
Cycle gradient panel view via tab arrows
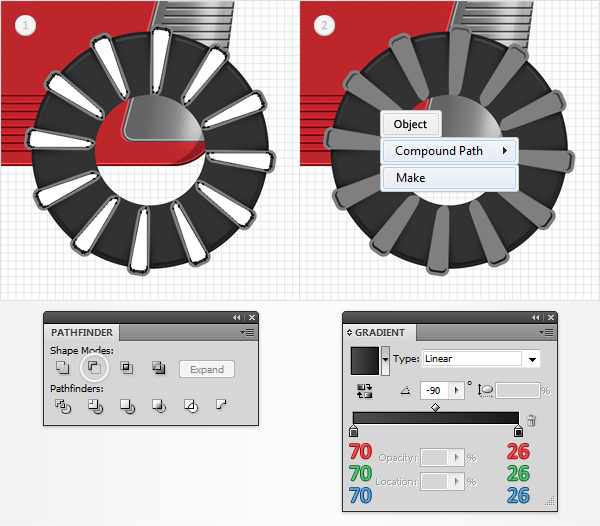(349, 332)
